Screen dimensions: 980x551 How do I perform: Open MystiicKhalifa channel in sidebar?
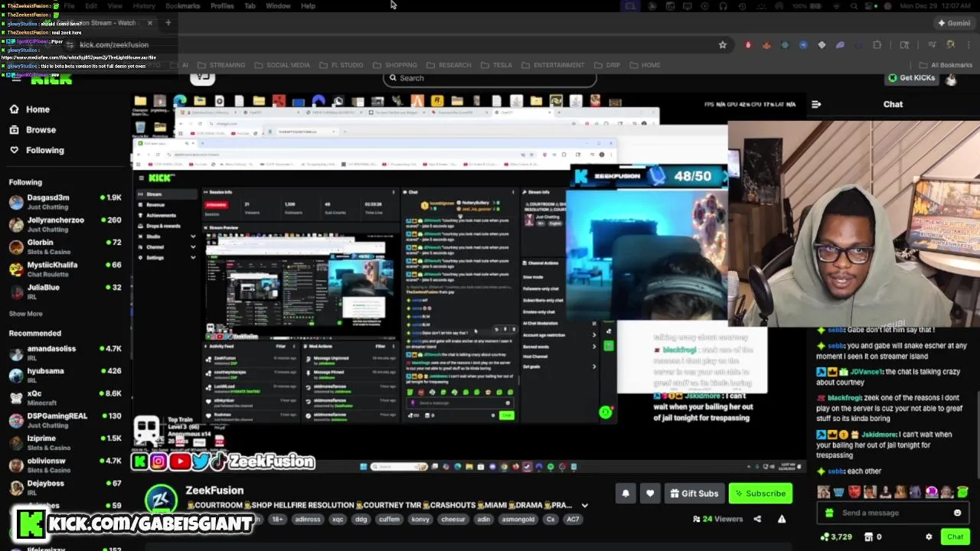pyautogui.click(x=64, y=269)
